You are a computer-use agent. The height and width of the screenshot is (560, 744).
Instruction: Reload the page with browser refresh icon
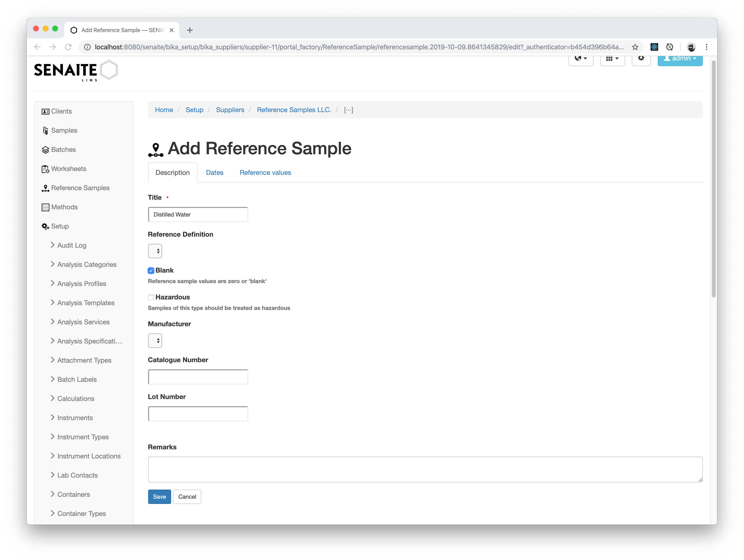pos(68,47)
